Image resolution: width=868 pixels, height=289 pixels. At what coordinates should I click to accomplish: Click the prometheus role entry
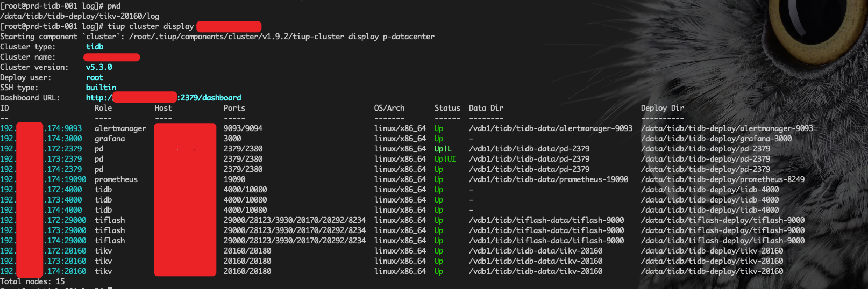pyautogui.click(x=116, y=179)
